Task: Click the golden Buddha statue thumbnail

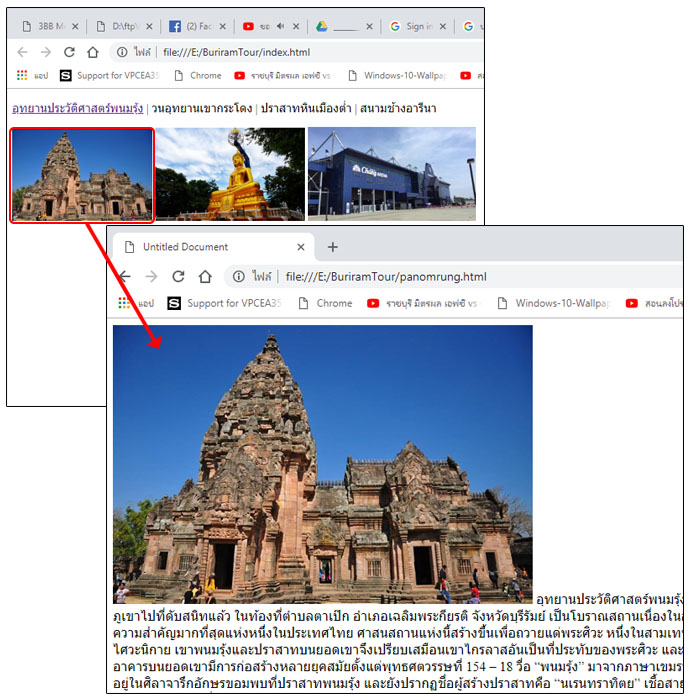Action: click(230, 175)
